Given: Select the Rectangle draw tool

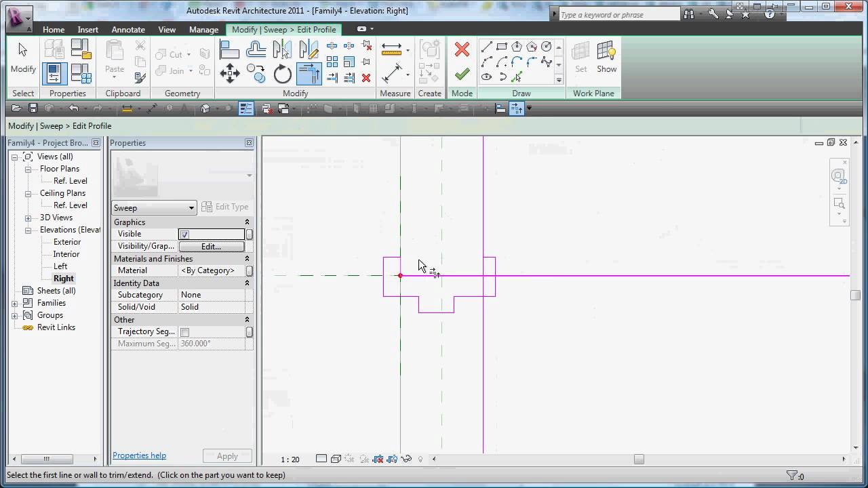Looking at the screenshot, I should (x=502, y=47).
